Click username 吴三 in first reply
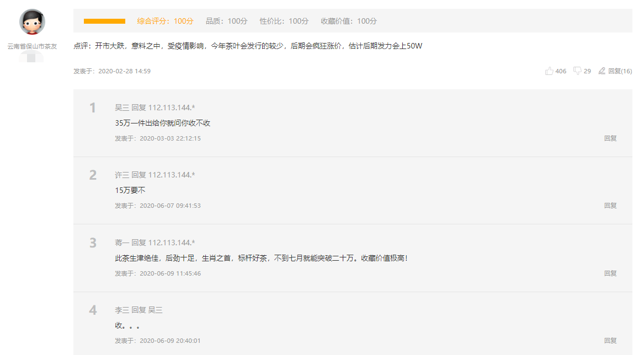Screen dimensions: 644x355 122,107
